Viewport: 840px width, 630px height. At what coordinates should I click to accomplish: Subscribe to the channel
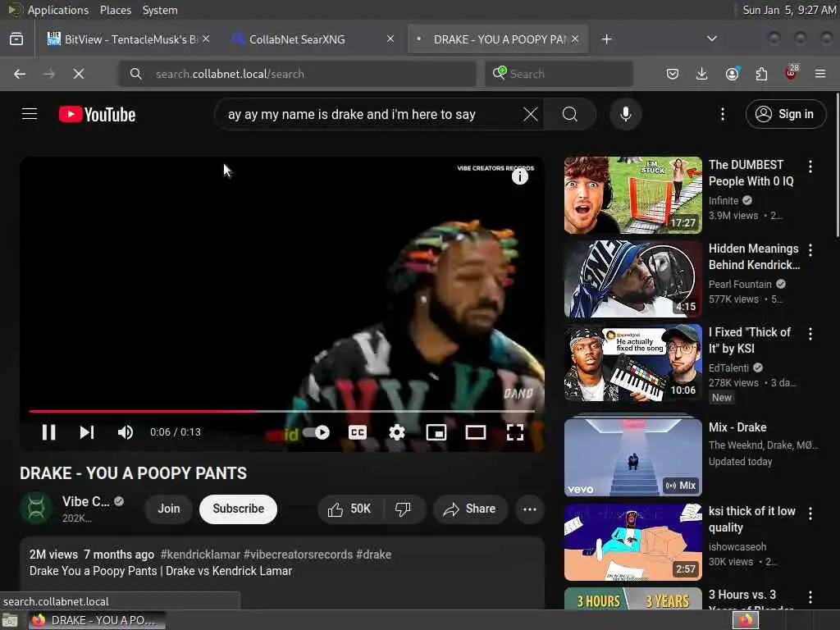[x=239, y=509]
